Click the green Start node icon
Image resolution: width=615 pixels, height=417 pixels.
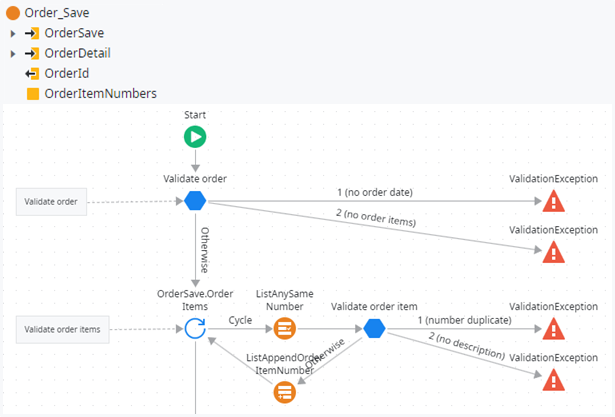tap(195, 137)
